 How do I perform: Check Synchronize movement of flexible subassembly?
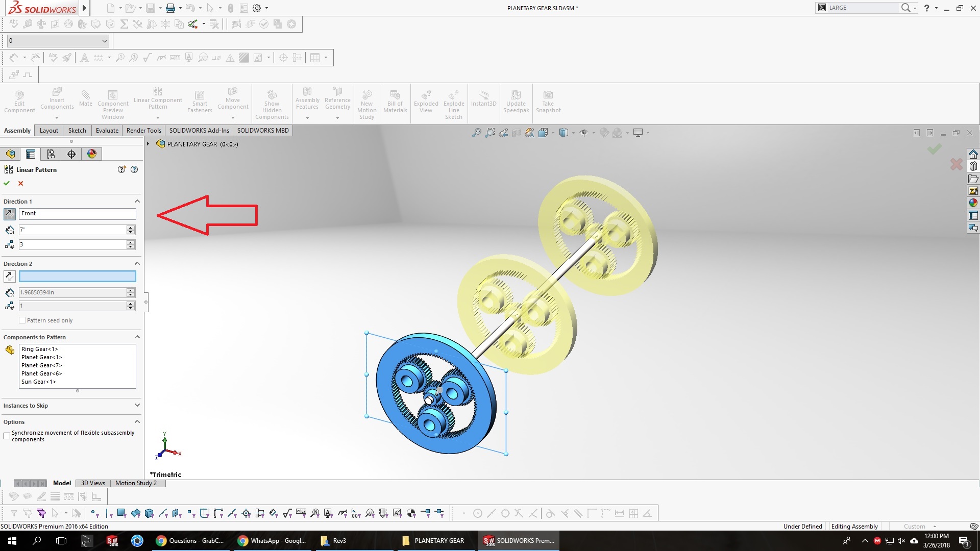click(7, 436)
